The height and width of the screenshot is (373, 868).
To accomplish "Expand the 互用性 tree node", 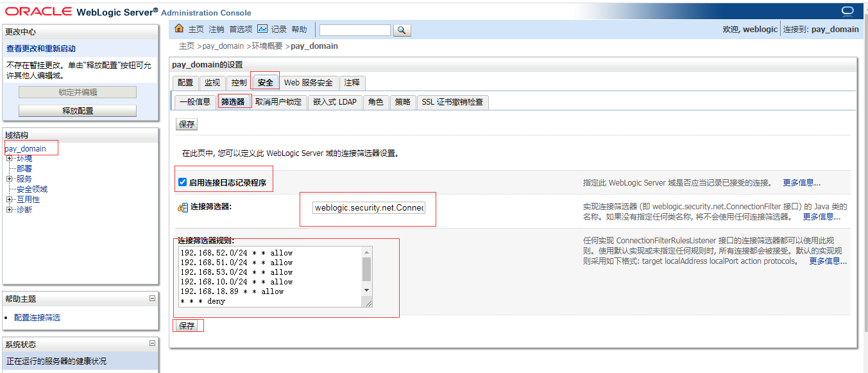I will click(x=9, y=199).
